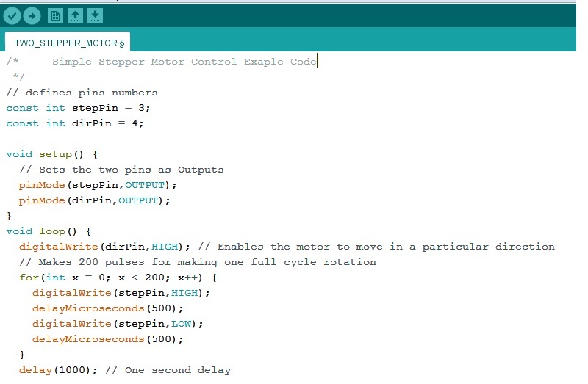Click the stepPin = 3 declaration line
The image size is (588, 384).
click(x=78, y=108)
